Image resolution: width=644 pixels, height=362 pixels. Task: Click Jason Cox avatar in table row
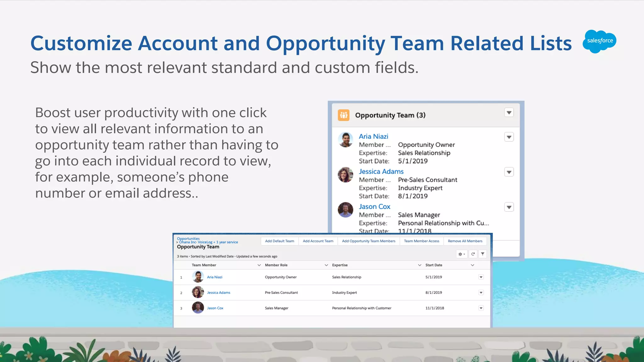(198, 308)
